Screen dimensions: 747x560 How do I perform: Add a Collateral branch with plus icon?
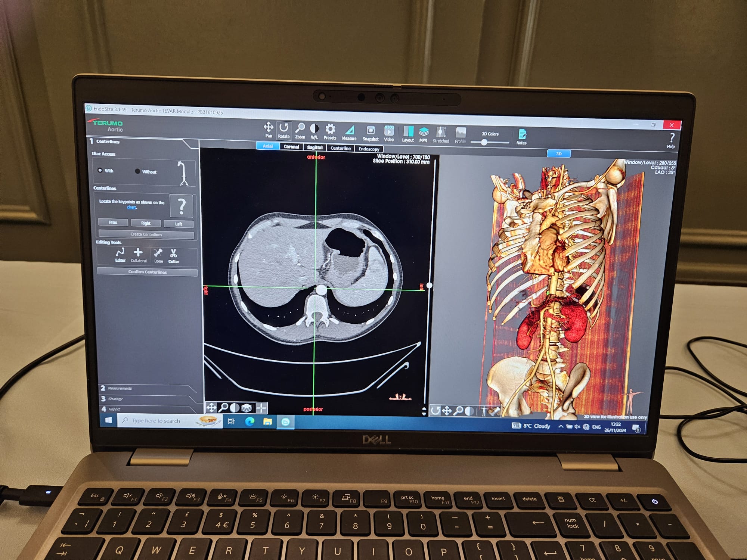[139, 256]
